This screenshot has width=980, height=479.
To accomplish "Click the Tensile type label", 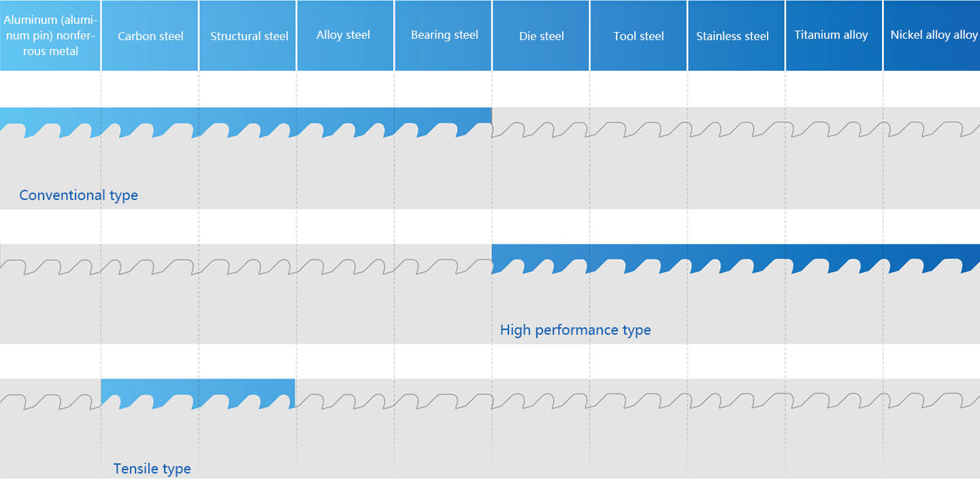I will tap(152, 469).
